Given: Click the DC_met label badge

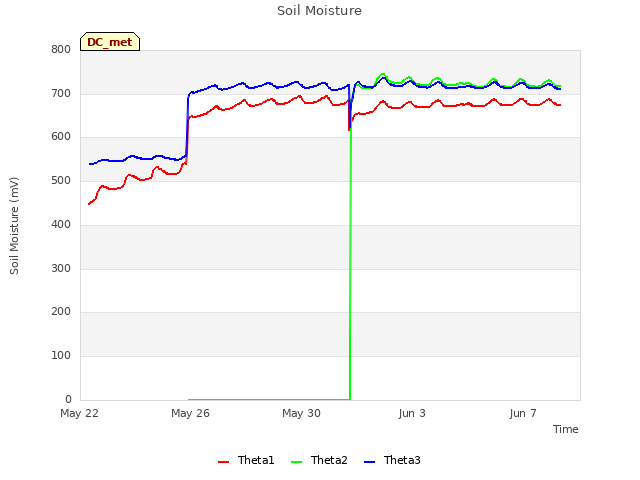Looking at the screenshot, I should point(110,42).
